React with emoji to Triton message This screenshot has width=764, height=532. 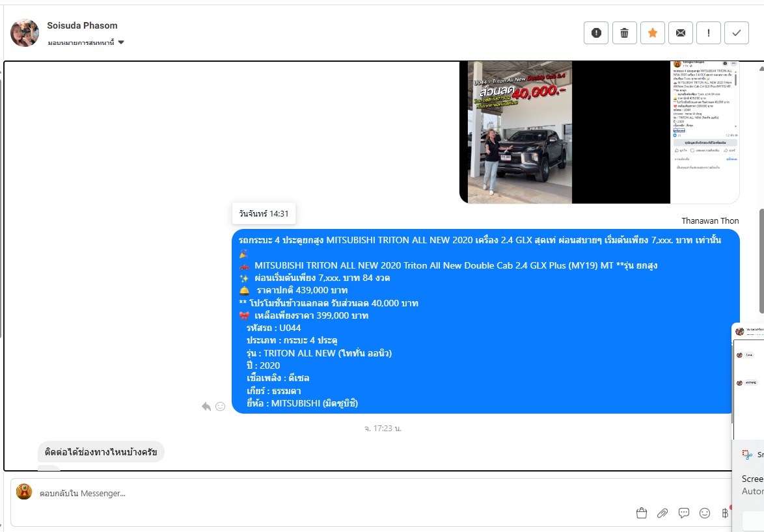click(220, 406)
